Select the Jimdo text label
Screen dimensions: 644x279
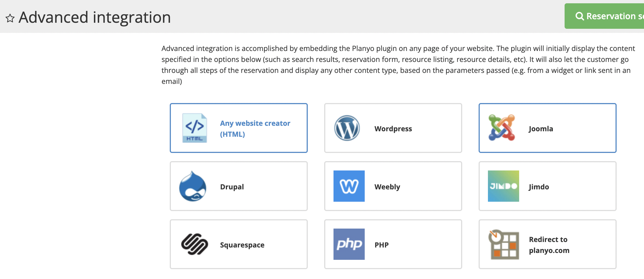coord(539,187)
